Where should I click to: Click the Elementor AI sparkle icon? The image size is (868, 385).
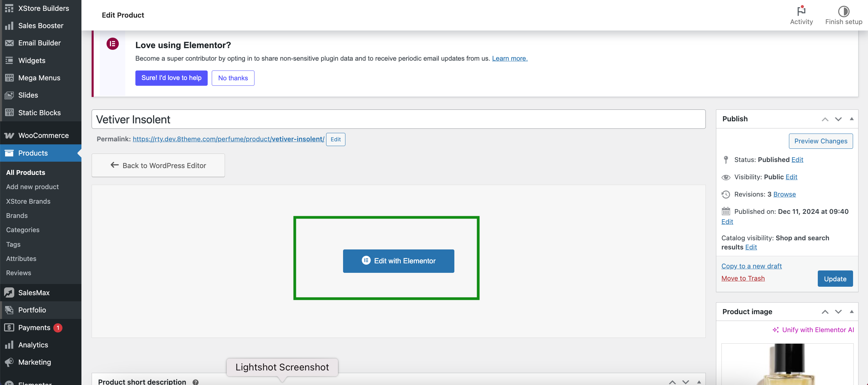pyautogui.click(x=776, y=330)
